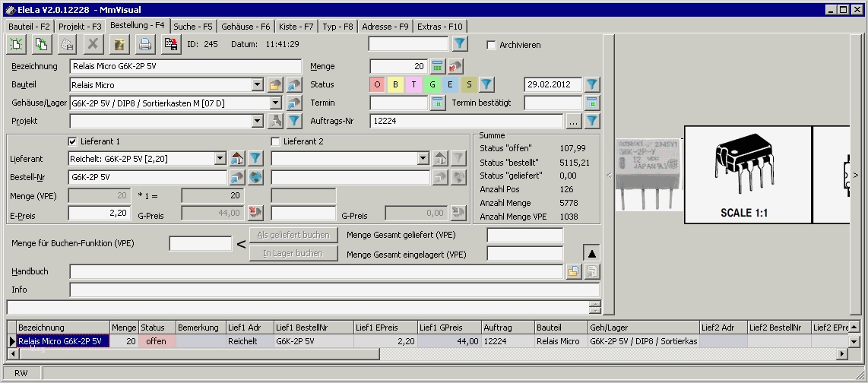The width and height of the screenshot is (868, 383).
Task: Click the In Lager buchen button
Action: (x=293, y=254)
